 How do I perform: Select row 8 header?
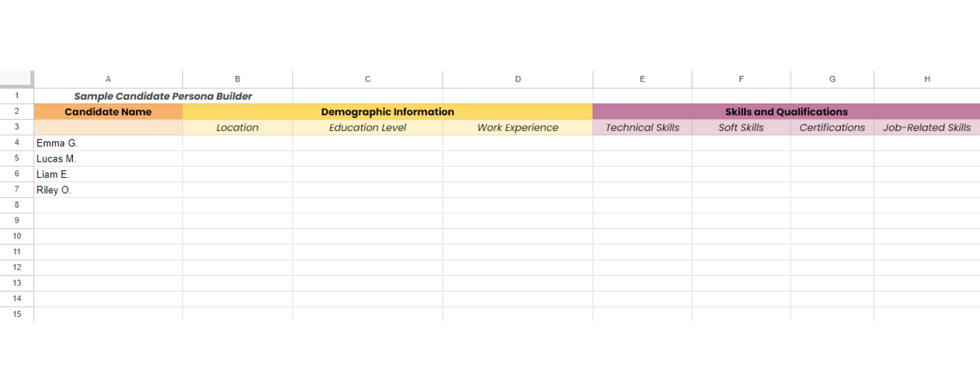(17, 205)
